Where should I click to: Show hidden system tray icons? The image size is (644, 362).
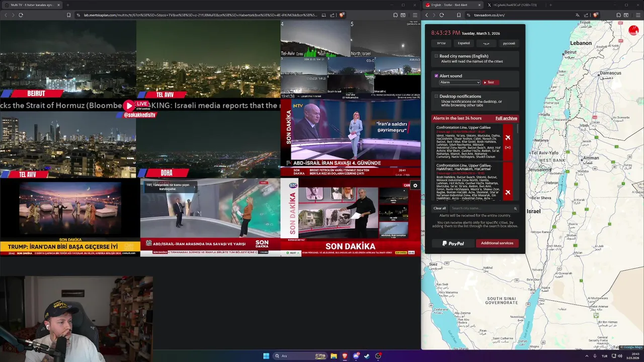[587, 356]
